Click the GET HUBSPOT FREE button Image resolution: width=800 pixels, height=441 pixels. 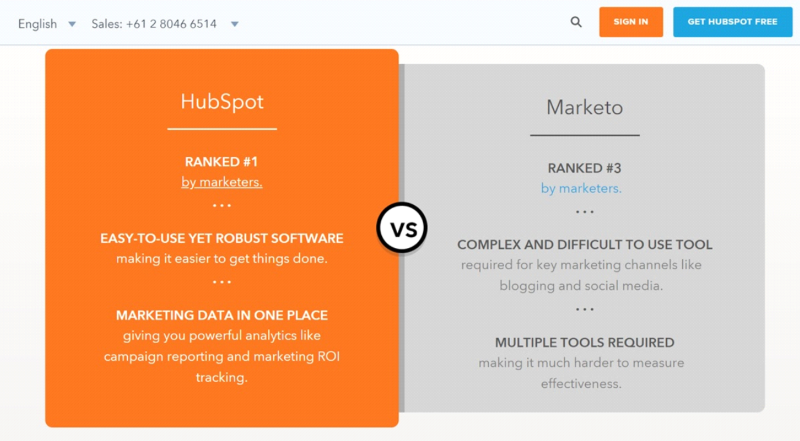coord(733,22)
